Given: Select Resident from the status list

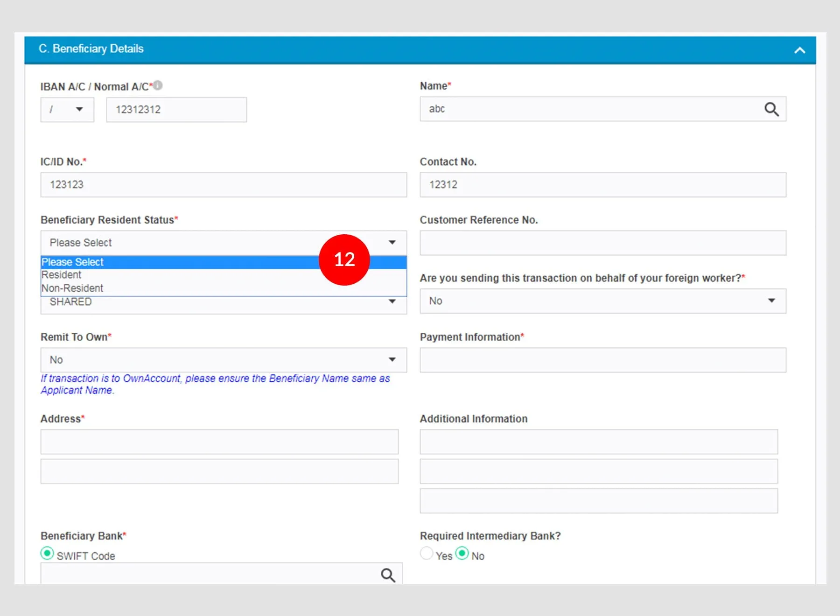Looking at the screenshot, I should 62,275.
